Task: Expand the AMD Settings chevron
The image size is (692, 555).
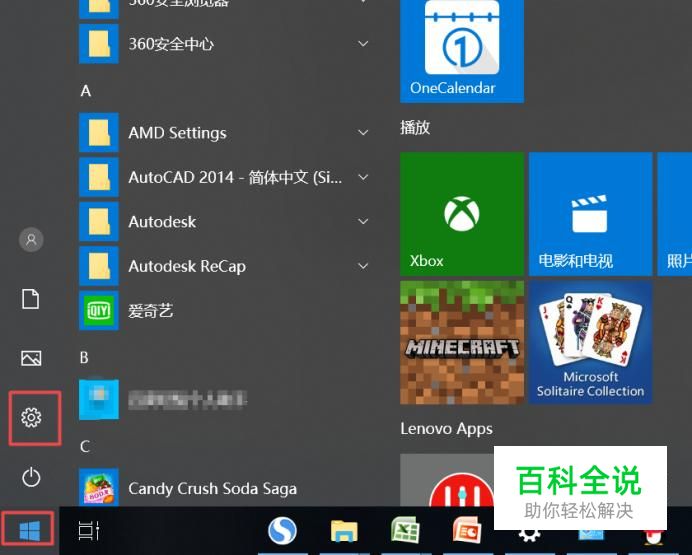Action: click(363, 132)
